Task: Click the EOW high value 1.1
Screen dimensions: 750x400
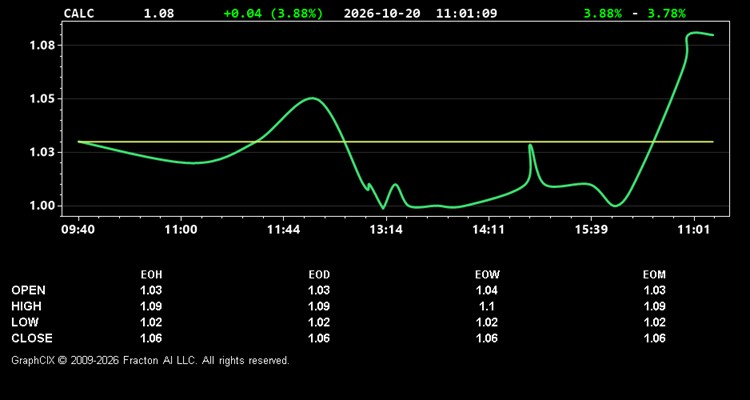Action: pos(487,306)
